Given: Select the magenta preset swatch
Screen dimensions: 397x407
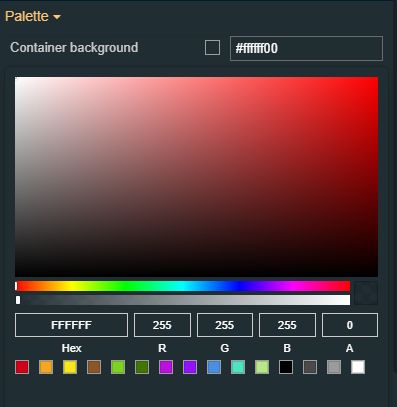Looking at the screenshot, I should [x=166, y=367].
